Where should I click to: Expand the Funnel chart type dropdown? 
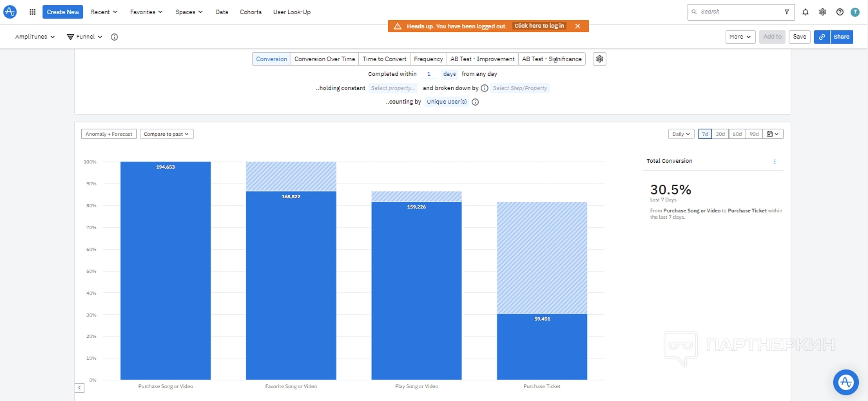(x=85, y=37)
